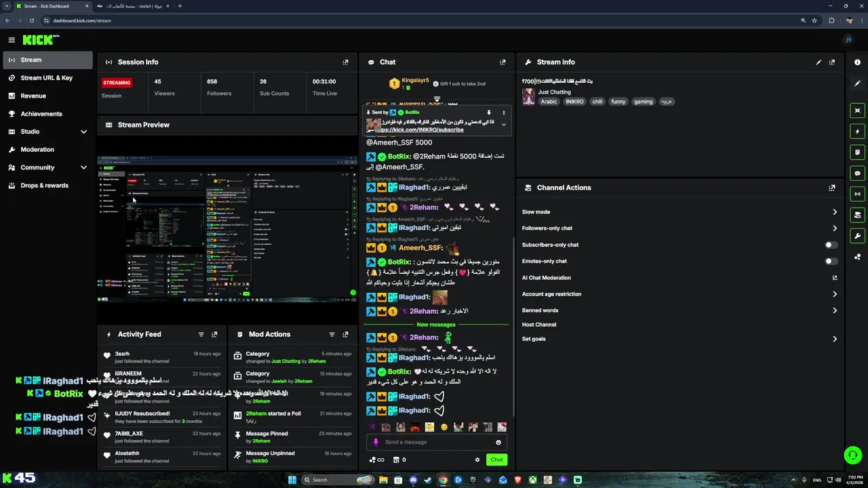Click the pin icon on the pinned message
This screenshot has height=488, width=868.
(488, 113)
